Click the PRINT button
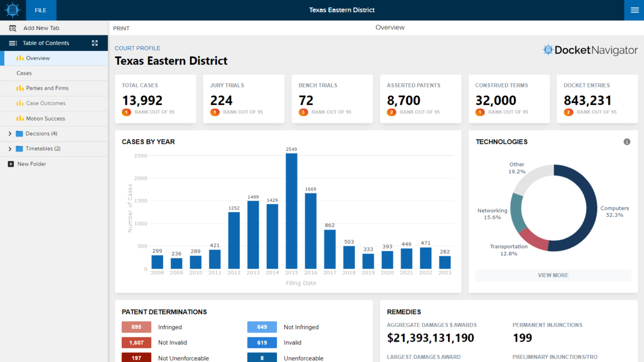The width and height of the screenshot is (644, 362). [x=121, y=28]
